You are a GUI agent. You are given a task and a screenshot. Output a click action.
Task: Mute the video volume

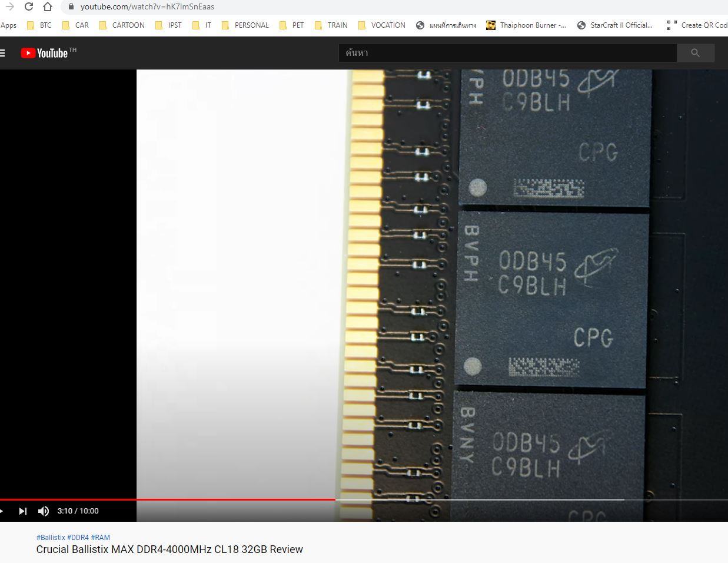click(x=43, y=511)
